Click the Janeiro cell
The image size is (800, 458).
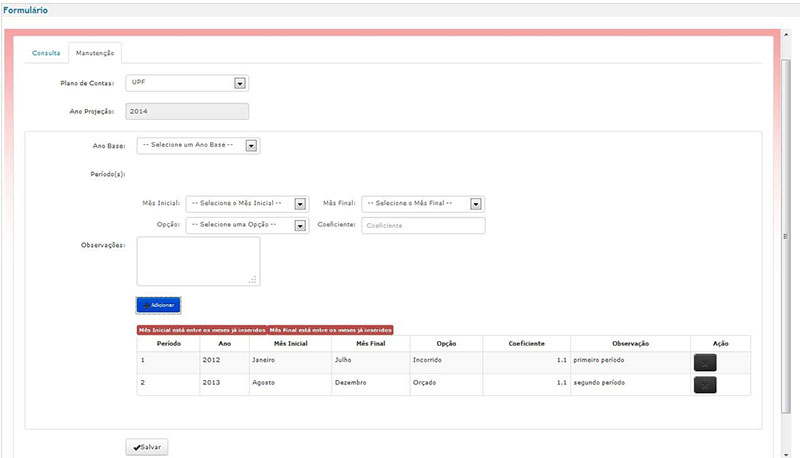[290, 363]
